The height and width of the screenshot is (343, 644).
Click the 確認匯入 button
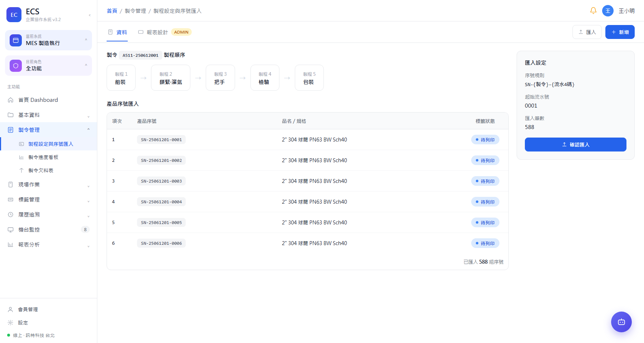[x=576, y=145]
